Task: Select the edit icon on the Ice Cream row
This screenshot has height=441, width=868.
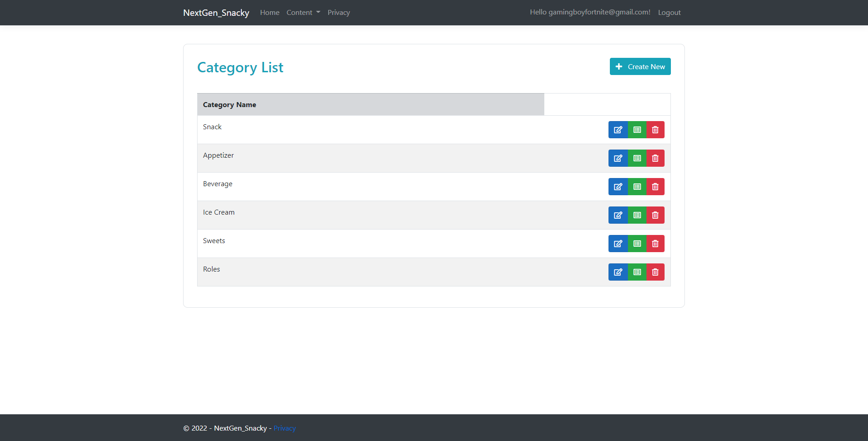Action: pos(618,215)
